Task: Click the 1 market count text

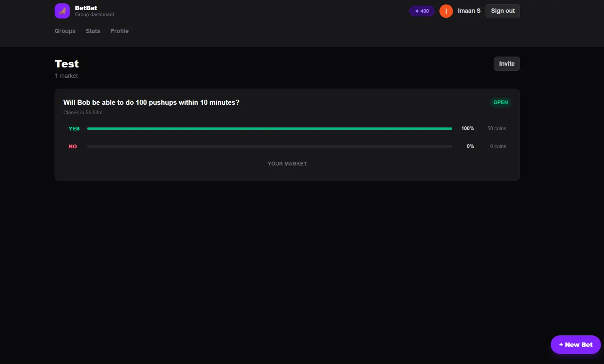Action: coord(66,76)
